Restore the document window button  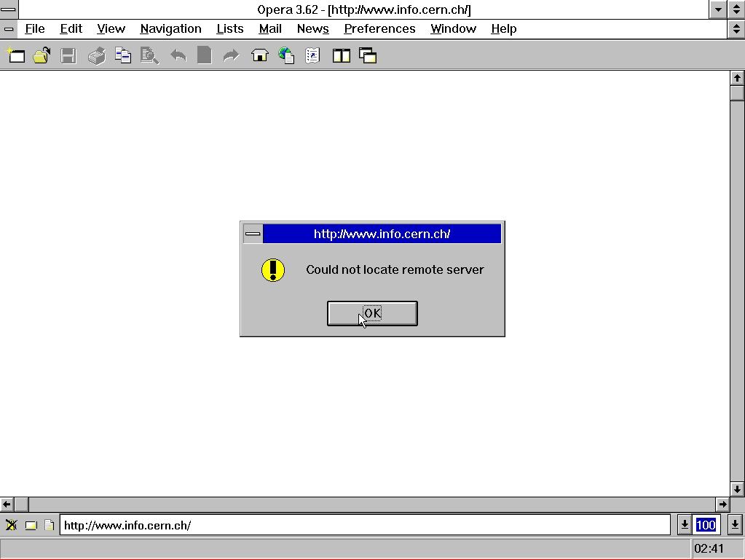736,29
